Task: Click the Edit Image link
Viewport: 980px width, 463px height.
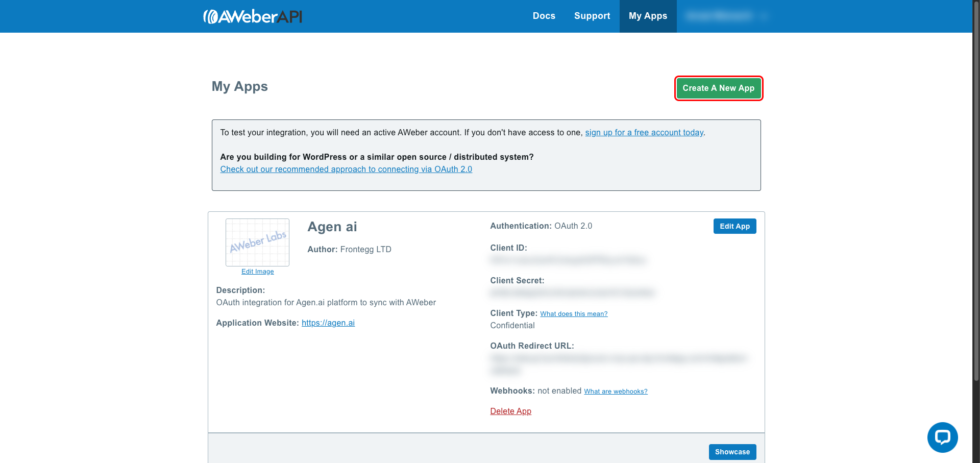Action: pos(257,272)
